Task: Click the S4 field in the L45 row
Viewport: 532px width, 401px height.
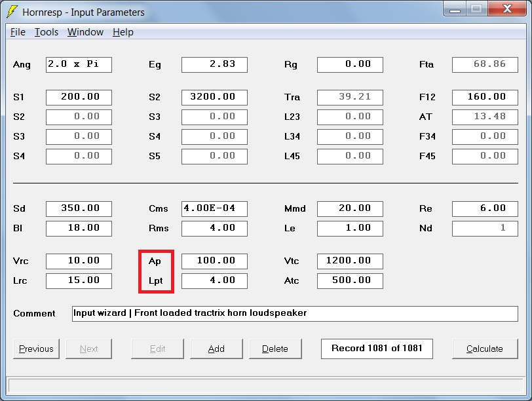Action: point(79,157)
